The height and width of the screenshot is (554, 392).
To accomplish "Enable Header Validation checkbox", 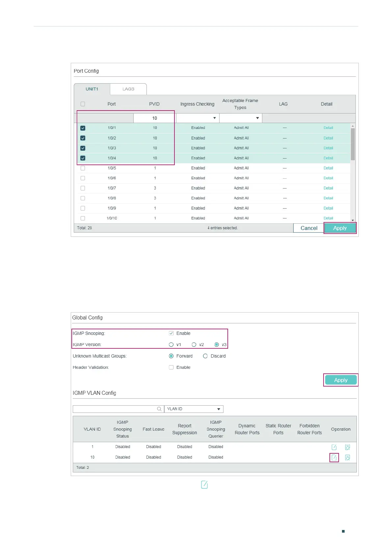I will pyautogui.click(x=171, y=367).
